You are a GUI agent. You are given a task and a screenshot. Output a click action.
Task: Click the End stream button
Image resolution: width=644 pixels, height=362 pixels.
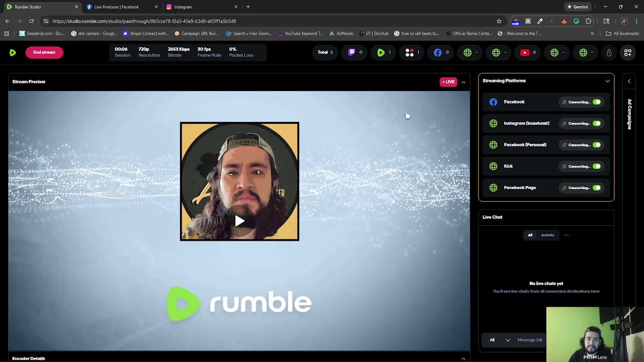[x=44, y=52]
